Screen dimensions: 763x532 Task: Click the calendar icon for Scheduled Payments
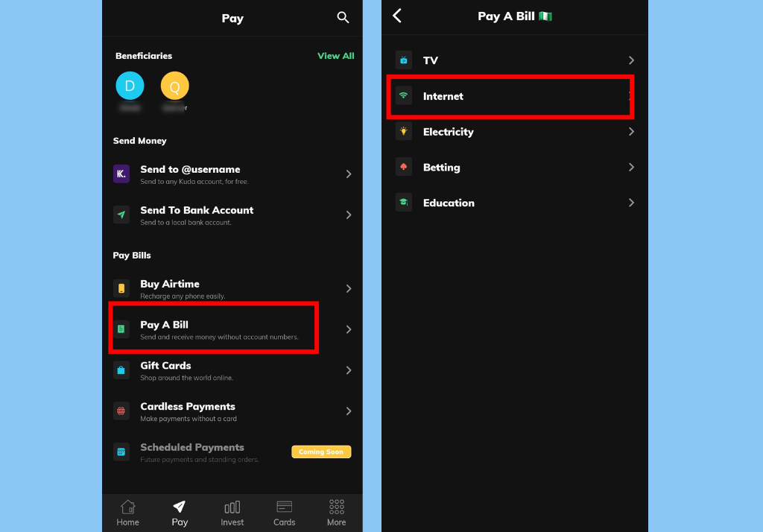click(x=121, y=452)
